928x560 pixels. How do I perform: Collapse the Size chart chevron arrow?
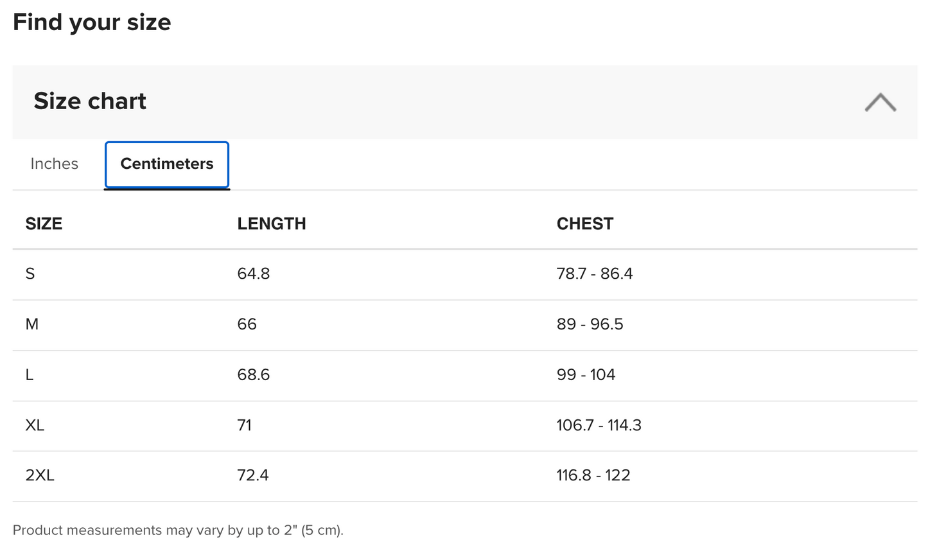[x=880, y=102]
